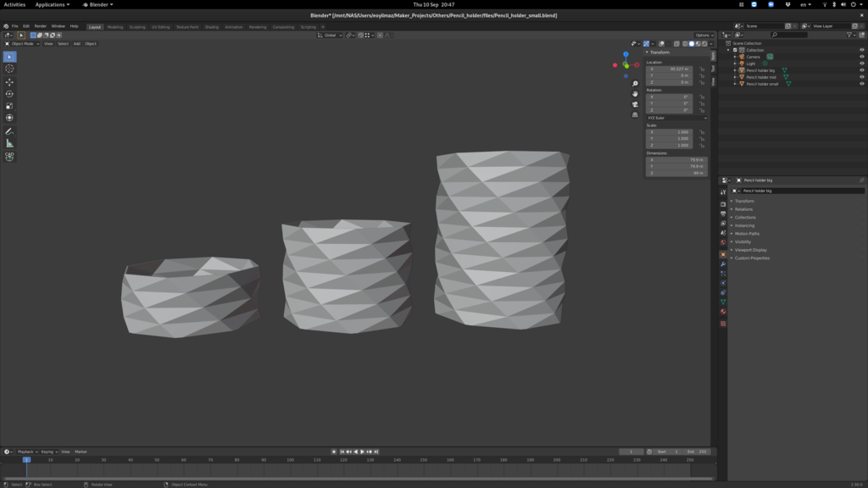Viewport: 868px width, 488px height.
Task: Open the Render menu
Action: point(40,26)
